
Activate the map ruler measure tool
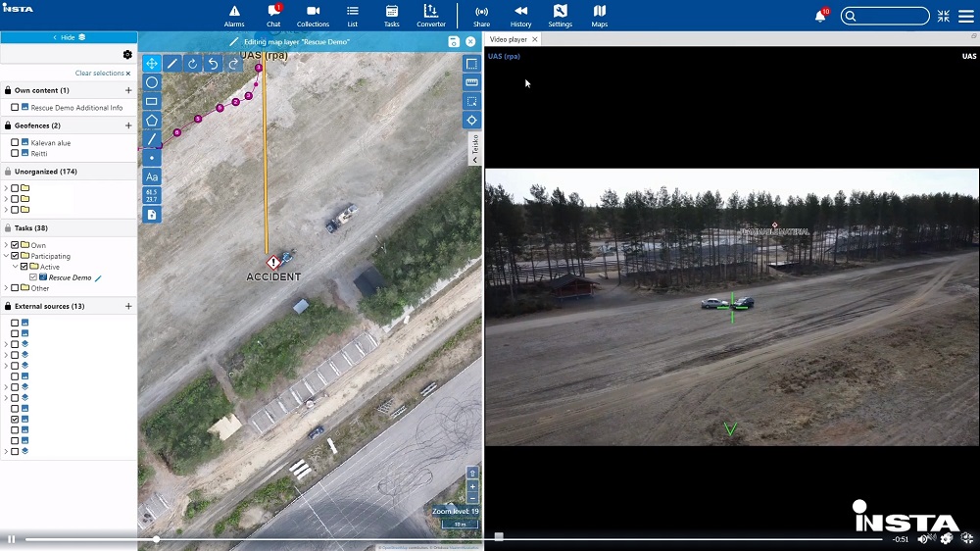click(471, 82)
